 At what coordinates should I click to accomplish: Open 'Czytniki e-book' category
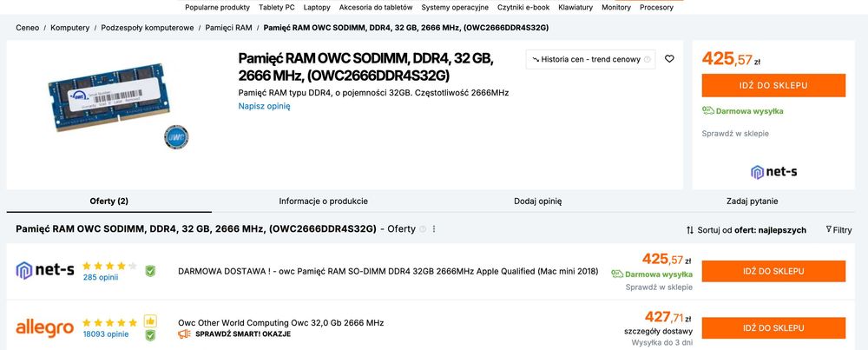(523, 7)
